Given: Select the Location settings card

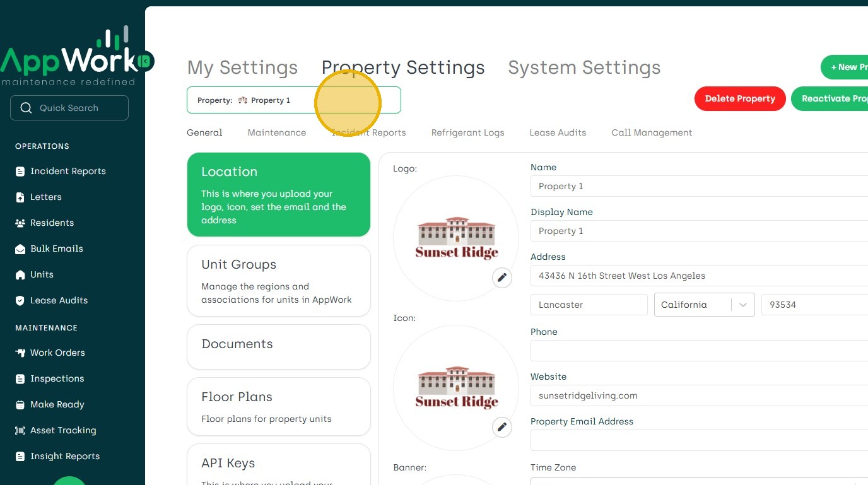Looking at the screenshot, I should (279, 194).
